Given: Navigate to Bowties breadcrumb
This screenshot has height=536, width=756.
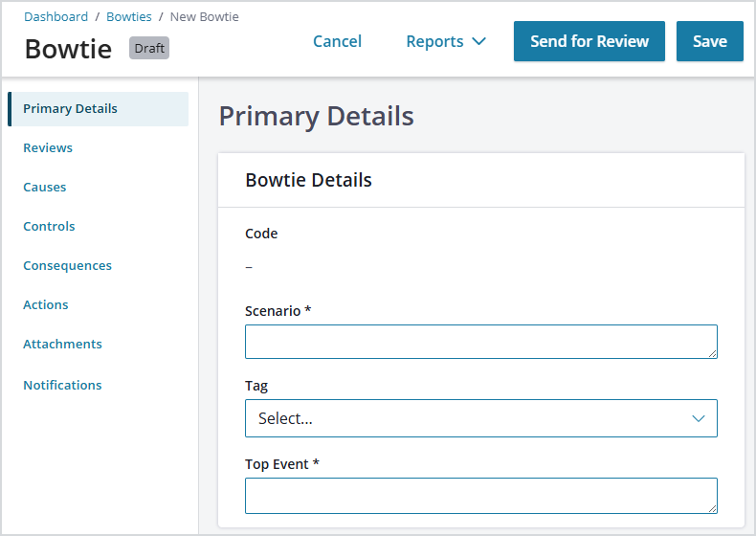Looking at the screenshot, I should 129,17.
